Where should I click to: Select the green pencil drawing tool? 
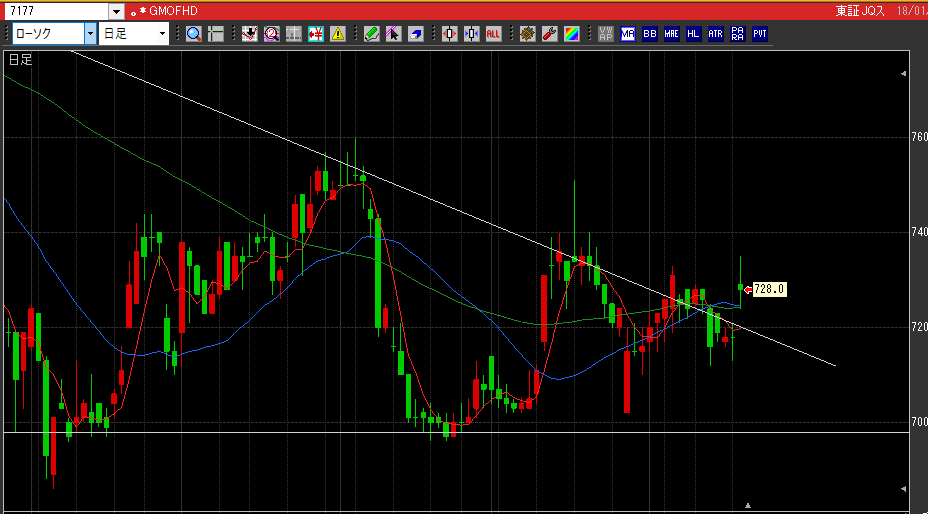[372, 34]
